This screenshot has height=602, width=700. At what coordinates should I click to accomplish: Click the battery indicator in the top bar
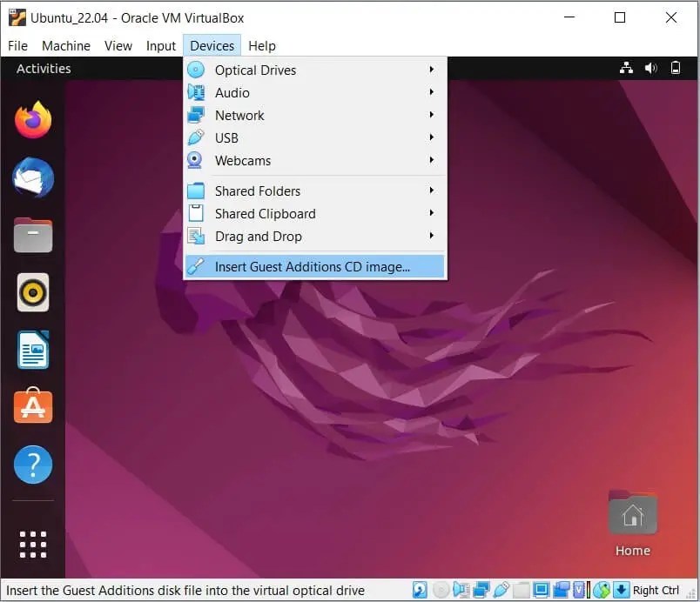tap(676, 68)
